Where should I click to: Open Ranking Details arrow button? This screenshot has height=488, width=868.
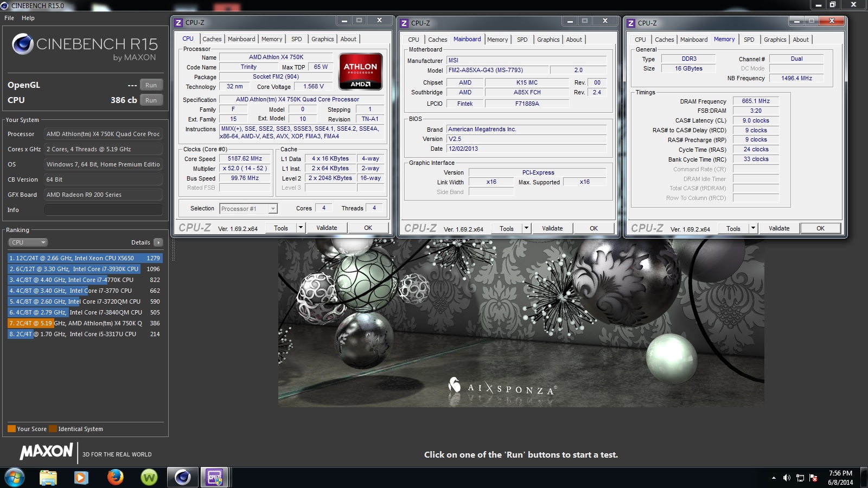pos(158,242)
